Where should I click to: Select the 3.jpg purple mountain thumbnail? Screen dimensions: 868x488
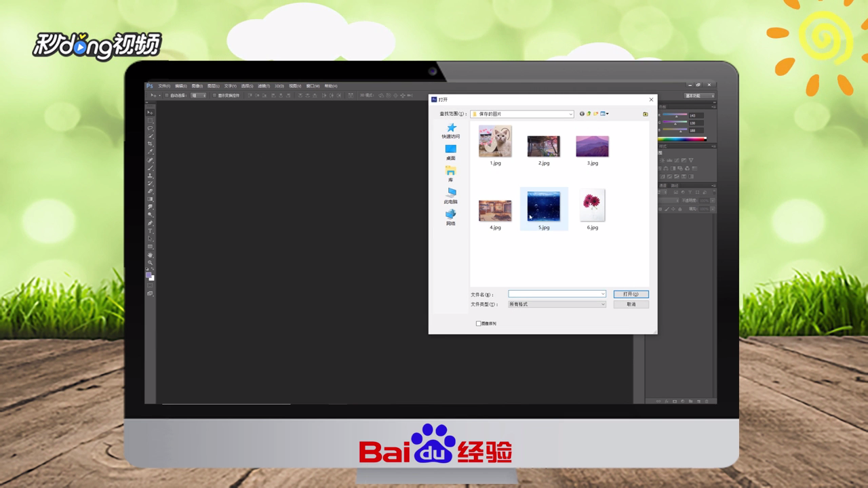coord(592,146)
